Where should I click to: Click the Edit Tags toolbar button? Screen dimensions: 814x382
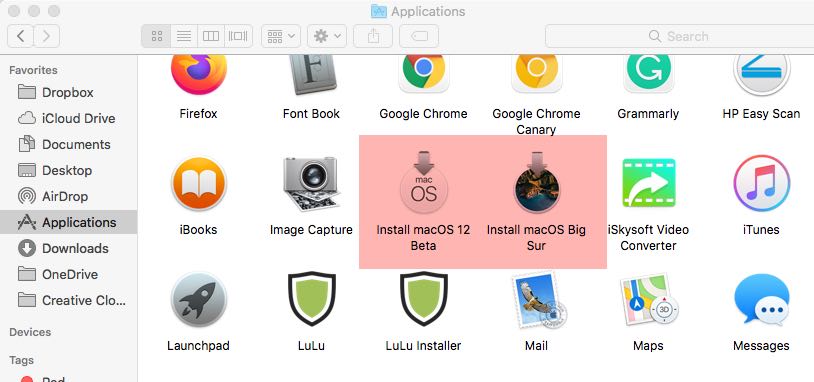(x=419, y=36)
